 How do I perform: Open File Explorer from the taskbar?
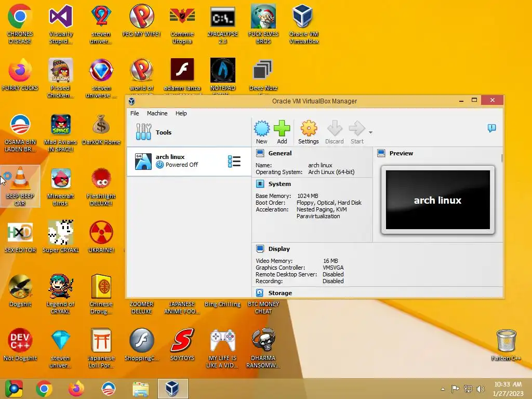coord(140,389)
